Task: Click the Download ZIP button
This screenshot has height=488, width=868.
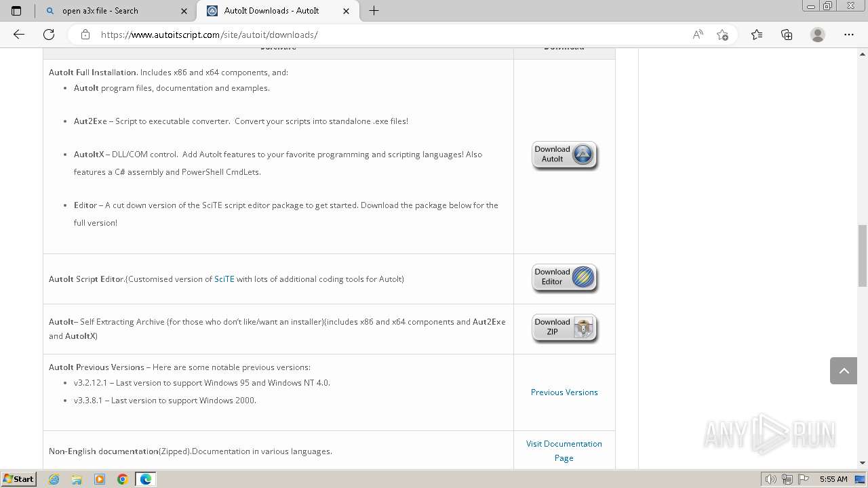Action: coord(564,328)
